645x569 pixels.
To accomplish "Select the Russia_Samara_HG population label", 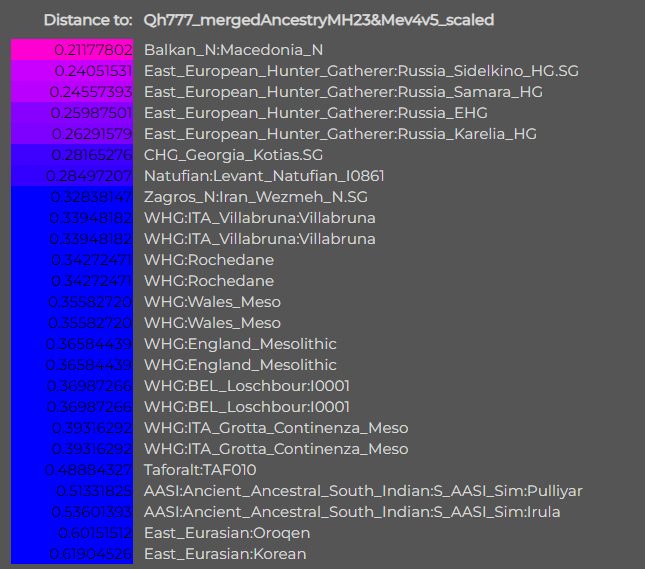I will 343,92.
